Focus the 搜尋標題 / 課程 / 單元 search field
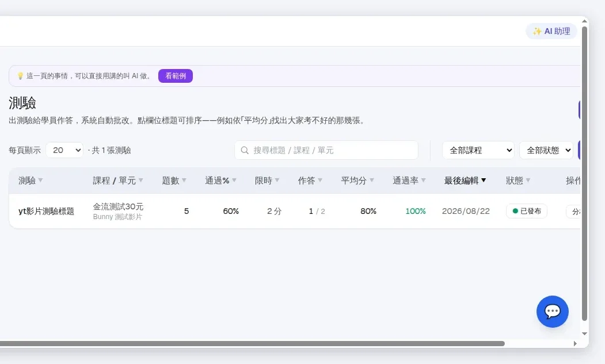This screenshot has height=364, width=605. (x=326, y=151)
